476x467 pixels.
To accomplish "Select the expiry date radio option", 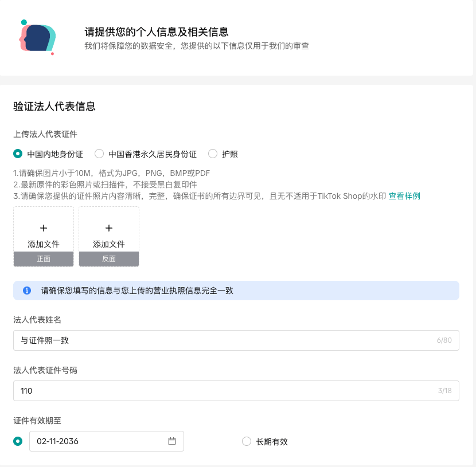I will (x=18, y=441).
